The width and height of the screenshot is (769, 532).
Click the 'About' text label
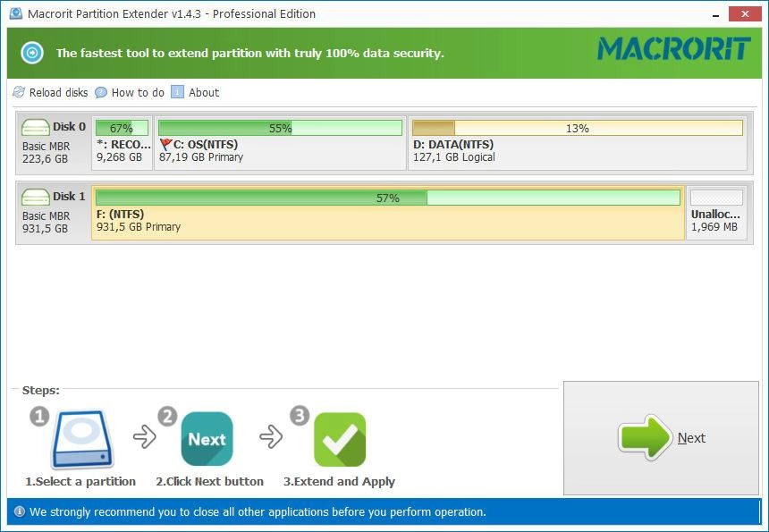(x=204, y=92)
